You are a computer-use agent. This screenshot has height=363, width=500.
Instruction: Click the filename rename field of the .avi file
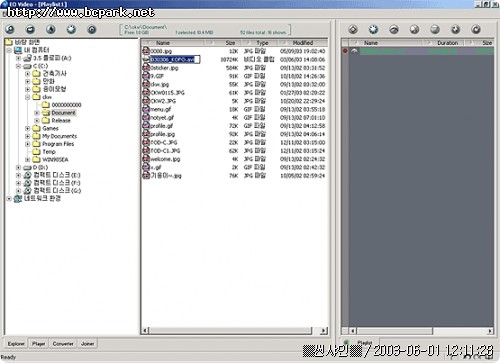click(175, 59)
